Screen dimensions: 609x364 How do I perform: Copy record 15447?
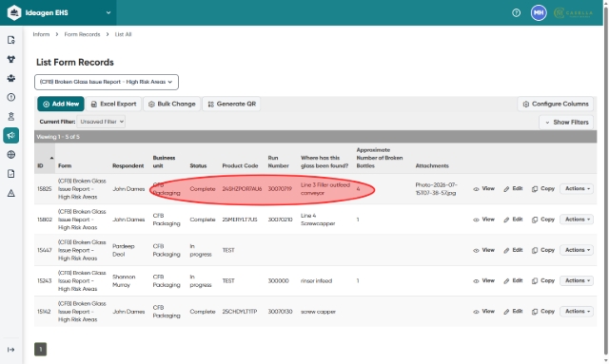(x=543, y=250)
